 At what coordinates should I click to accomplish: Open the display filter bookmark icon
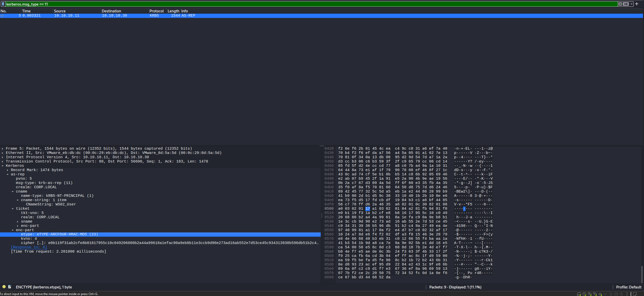3,4
